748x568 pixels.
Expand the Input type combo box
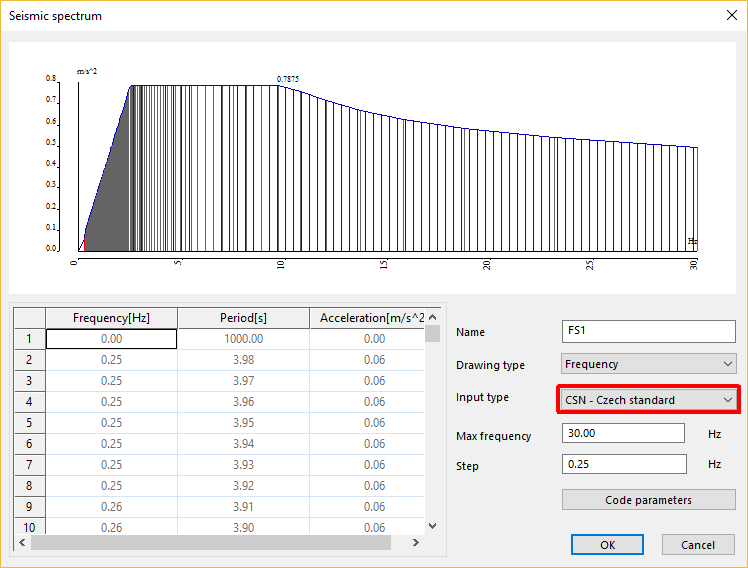(x=648, y=400)
